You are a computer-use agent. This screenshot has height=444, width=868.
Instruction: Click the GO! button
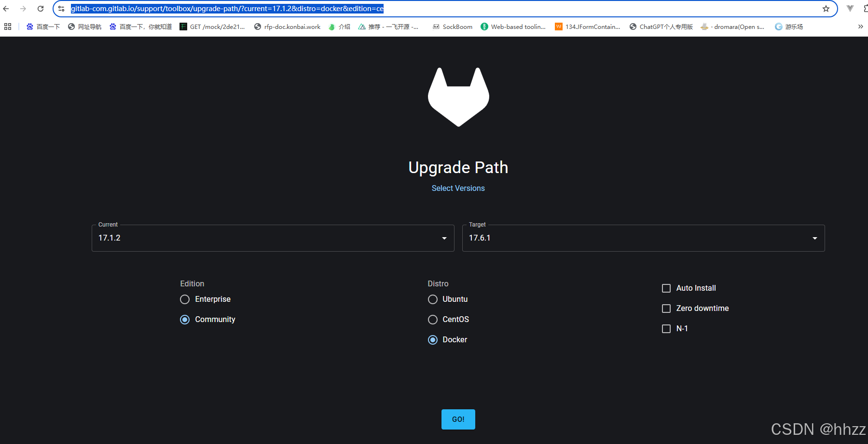(458, 419)
